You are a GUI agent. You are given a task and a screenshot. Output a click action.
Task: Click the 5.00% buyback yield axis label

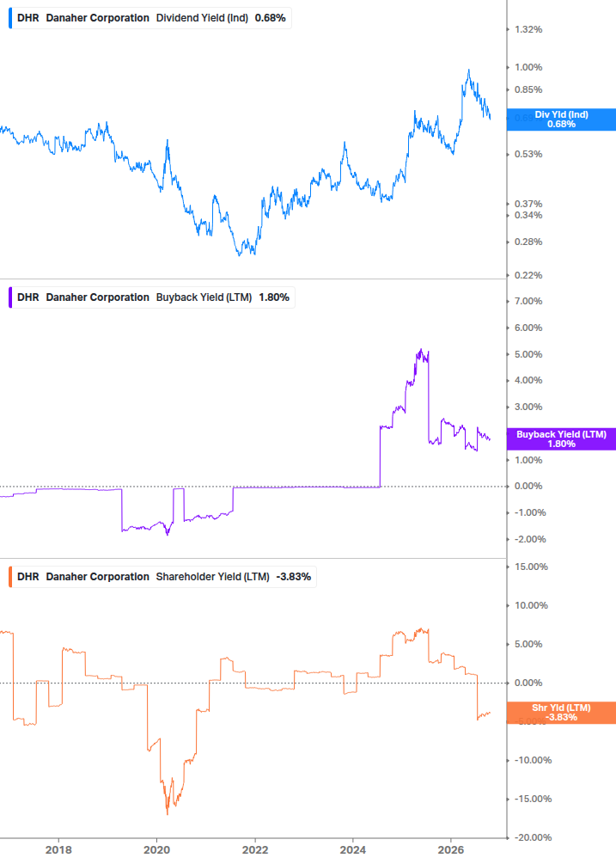point(528,354)
